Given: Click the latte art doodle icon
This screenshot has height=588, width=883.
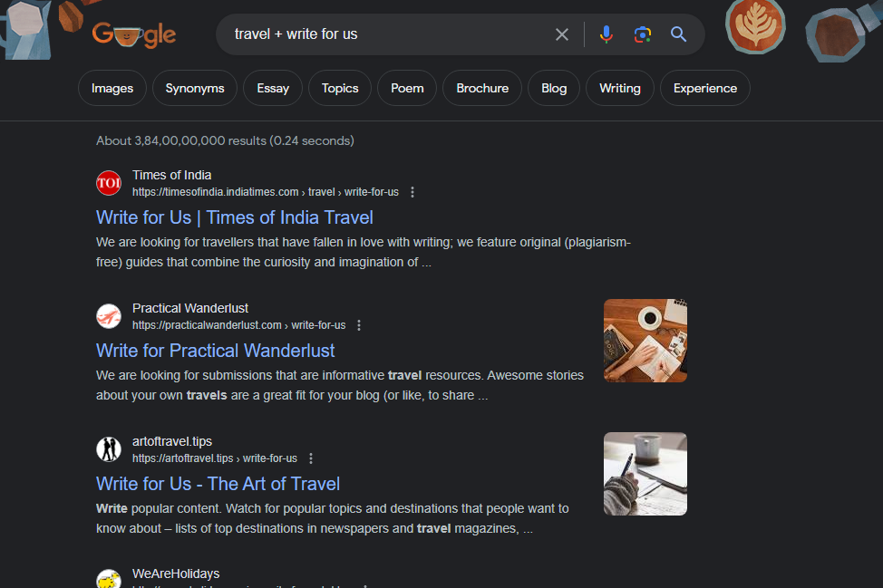Looking at the screenshot, I should tap(755, 26).
